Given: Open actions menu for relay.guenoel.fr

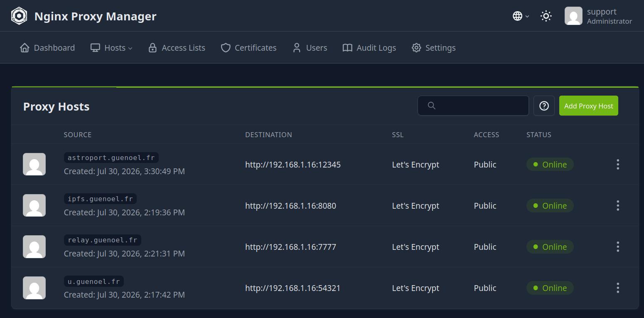Looking at the screenshot, I should 618,247.
